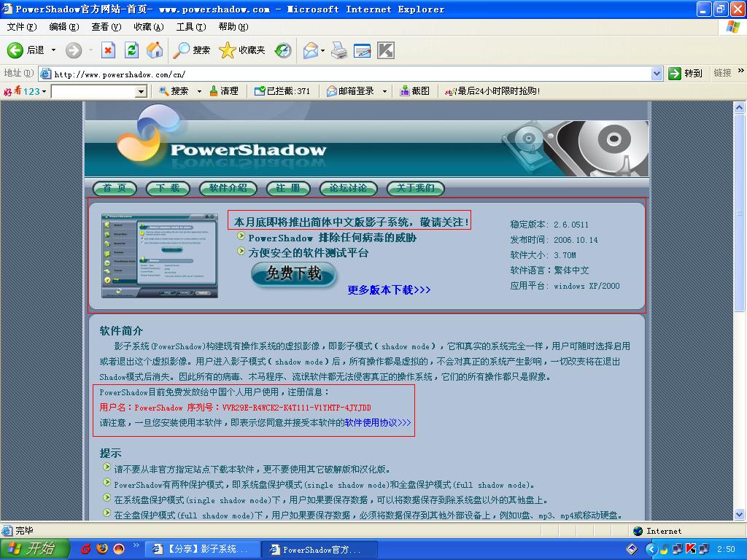The width and height of the screenshot is (747, 560).
Task: Refresh the page using refresh icon
Action: point(131,50)
